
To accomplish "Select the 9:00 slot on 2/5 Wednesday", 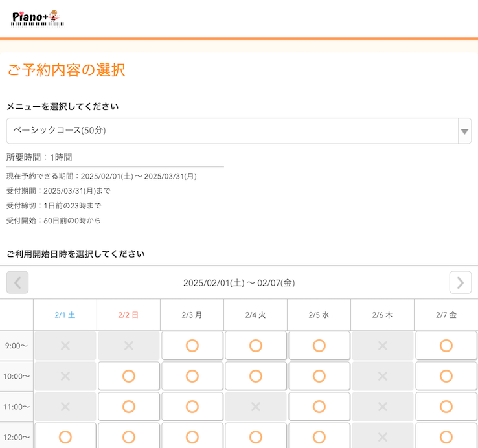I will pos(319,346).
